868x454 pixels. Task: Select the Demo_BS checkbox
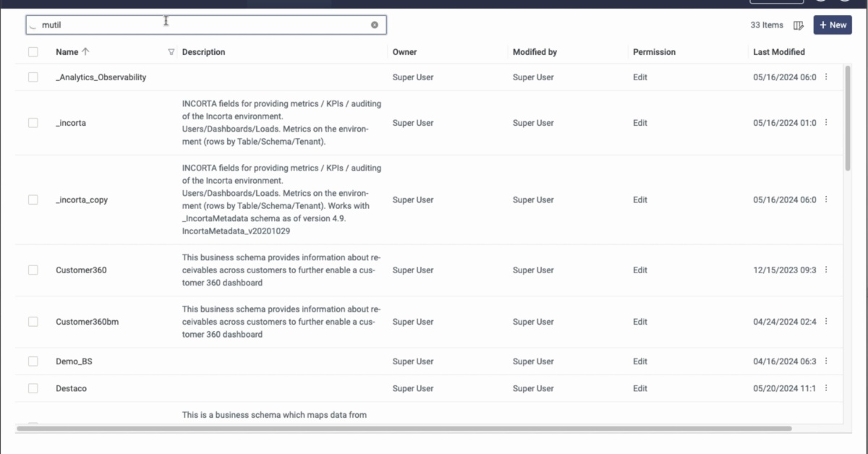click(33, 361)
